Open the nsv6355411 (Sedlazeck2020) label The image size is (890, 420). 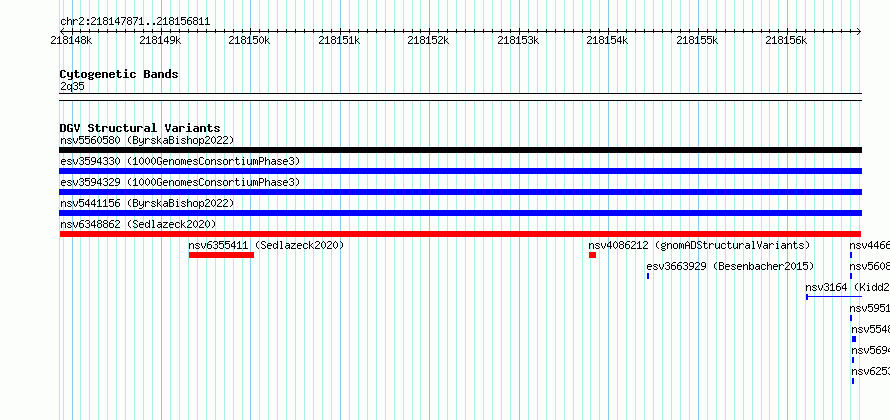click(x=266, y=245)
